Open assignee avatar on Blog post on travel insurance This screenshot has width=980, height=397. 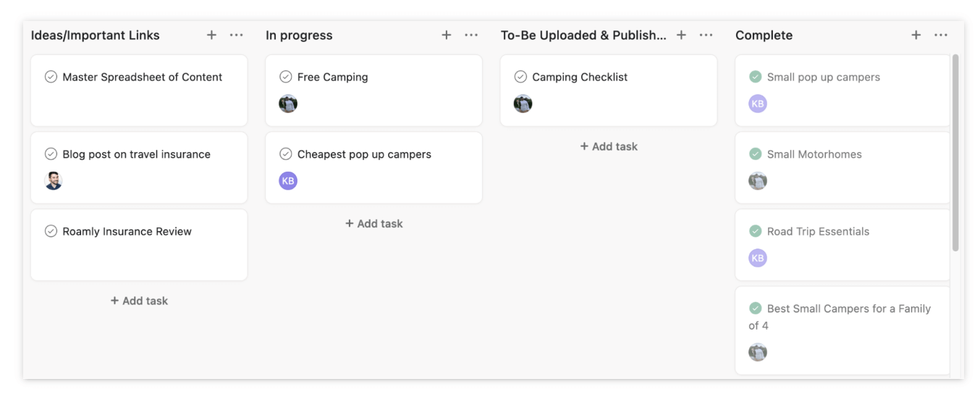click(x=54, y=180)
